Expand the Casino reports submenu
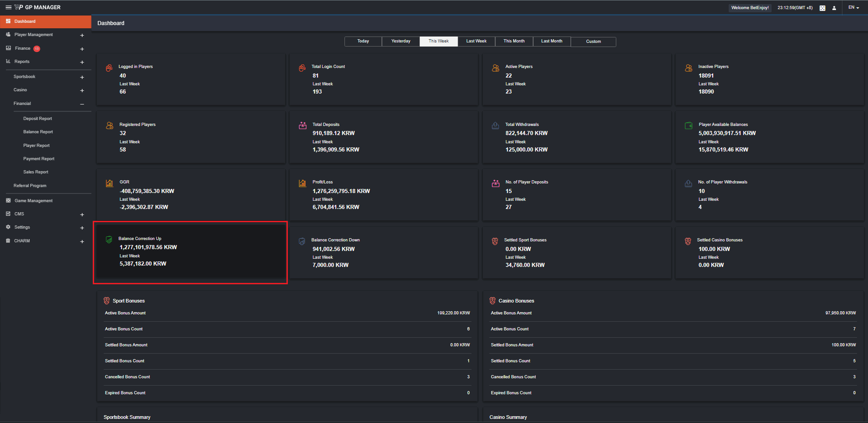 (x=82, y=91)
